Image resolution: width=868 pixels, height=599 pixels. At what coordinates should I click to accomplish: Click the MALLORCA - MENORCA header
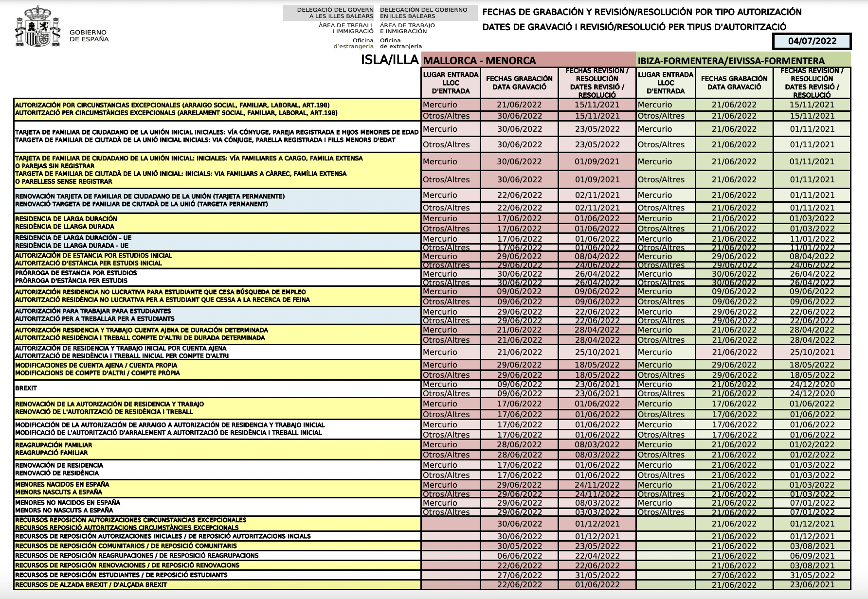pyautogui.click(x=529, y=60)
